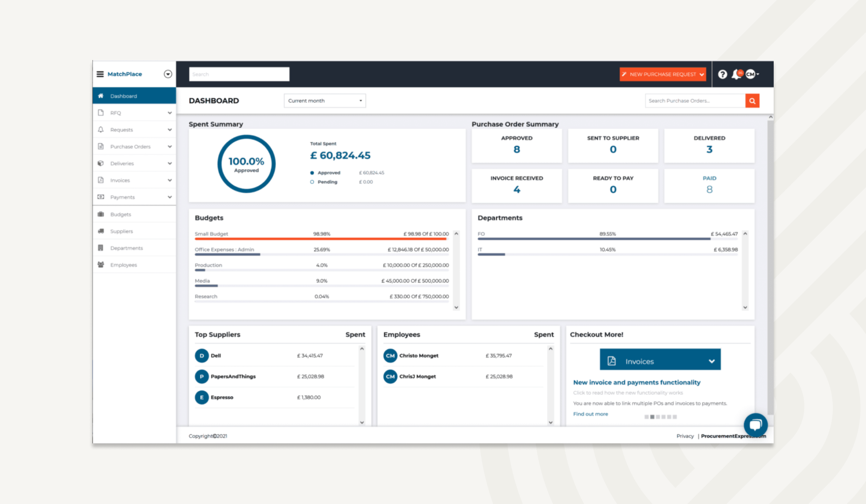The height and width of the screenshot is (504, 866).
Task: Click the Employees people icon
Action: pos(101,265)
